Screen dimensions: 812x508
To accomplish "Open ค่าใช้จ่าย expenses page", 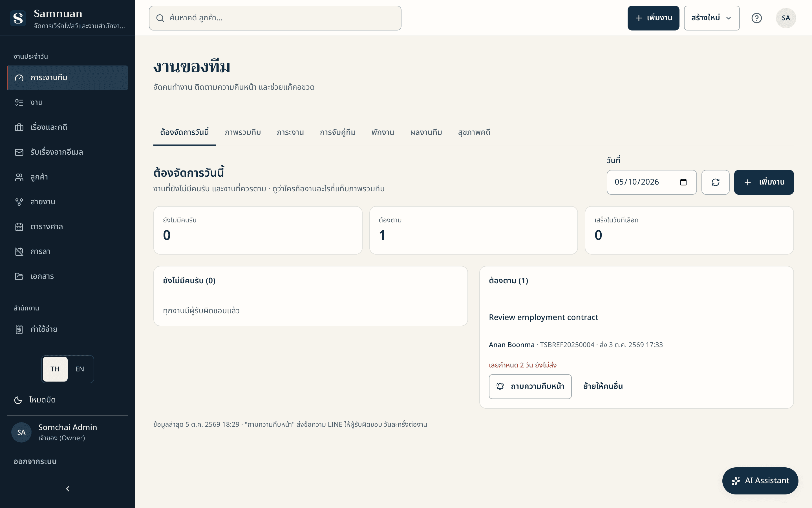I will click(67, 329).
